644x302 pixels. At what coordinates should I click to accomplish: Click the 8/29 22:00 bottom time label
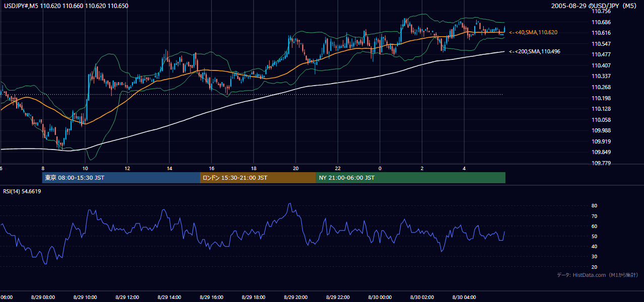click(338, 297)
